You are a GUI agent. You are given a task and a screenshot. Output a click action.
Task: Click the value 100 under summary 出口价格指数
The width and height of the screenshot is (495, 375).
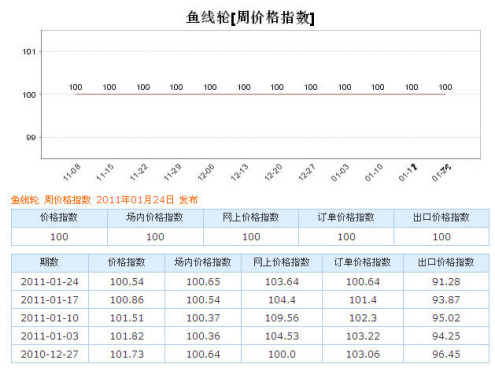point(441,237)
